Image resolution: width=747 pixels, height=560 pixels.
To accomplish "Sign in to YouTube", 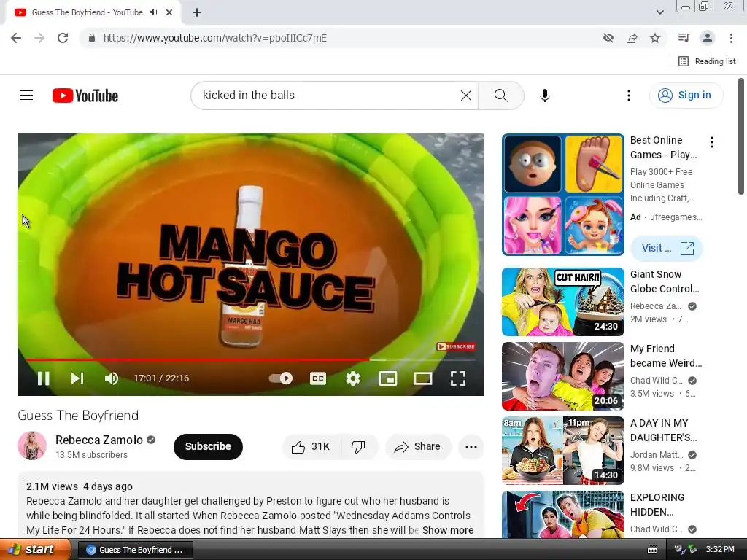I will 686,96.
